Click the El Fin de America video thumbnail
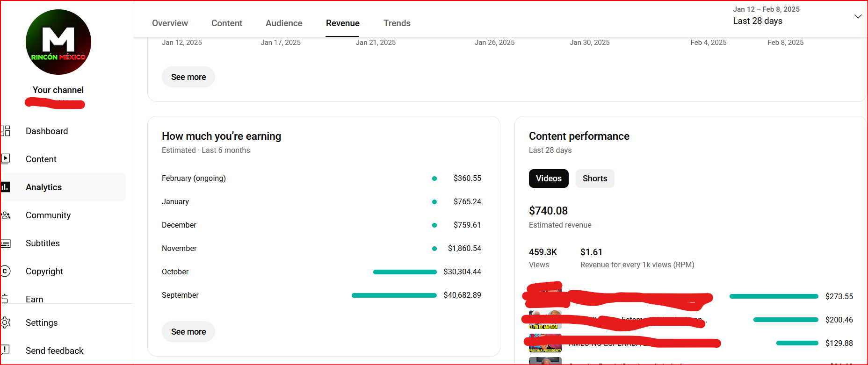This screenshot has width=868, height=365. 545,320
